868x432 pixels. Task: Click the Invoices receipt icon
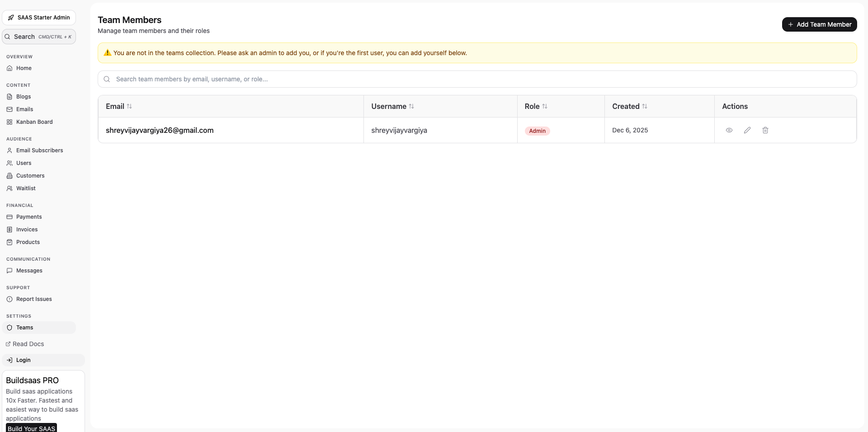click(x=9, y=230)
